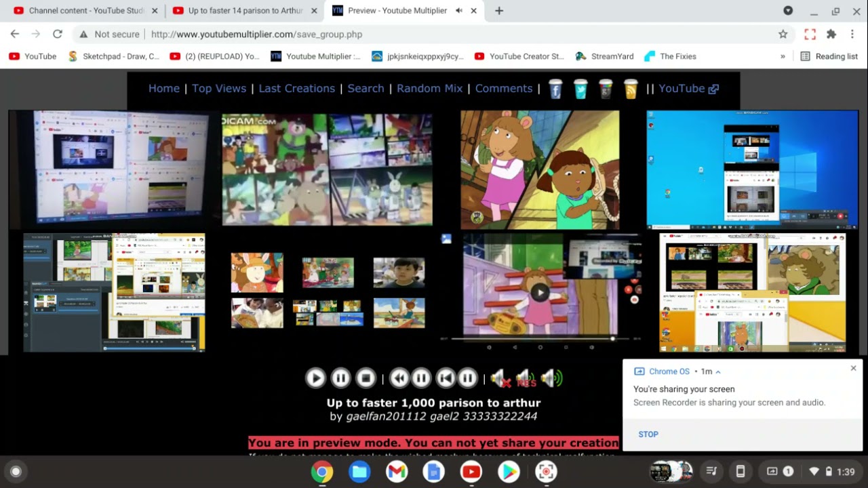Open the Search link in site navigation
This screenshot has height=488, width=868.
click(366, 88)
